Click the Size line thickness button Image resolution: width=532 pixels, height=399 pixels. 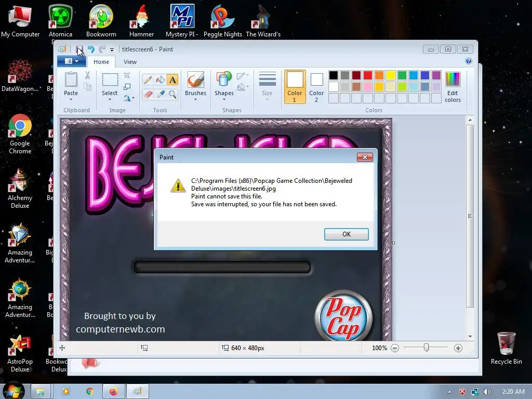pos(267,86)
